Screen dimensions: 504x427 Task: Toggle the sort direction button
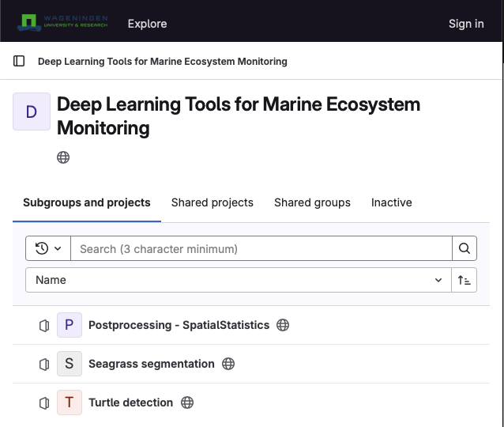pyautogui.click(x=465, y=280)
